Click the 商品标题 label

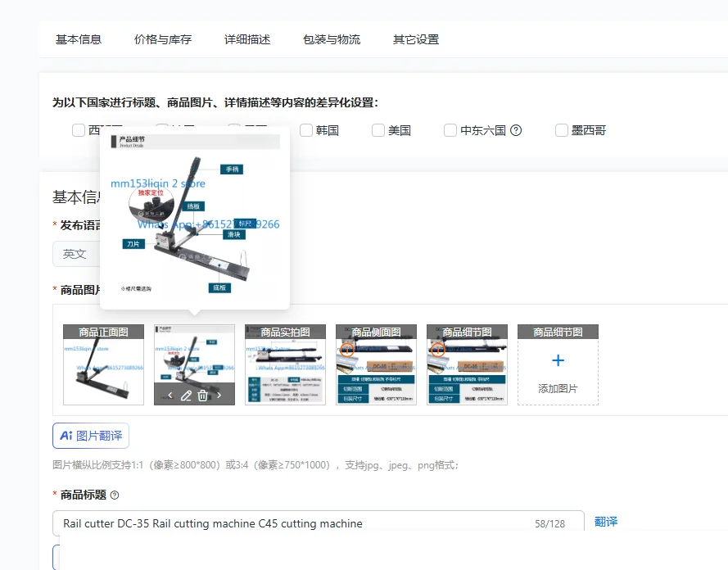click(x=84, y=495)
